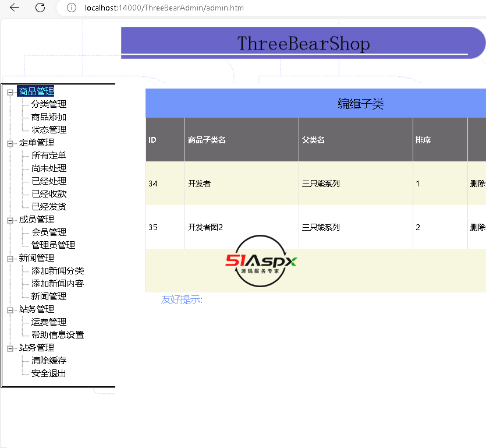The image size is (486, 448).
Task: Open the 尚未处理 orders page
Action: point(49,168)
